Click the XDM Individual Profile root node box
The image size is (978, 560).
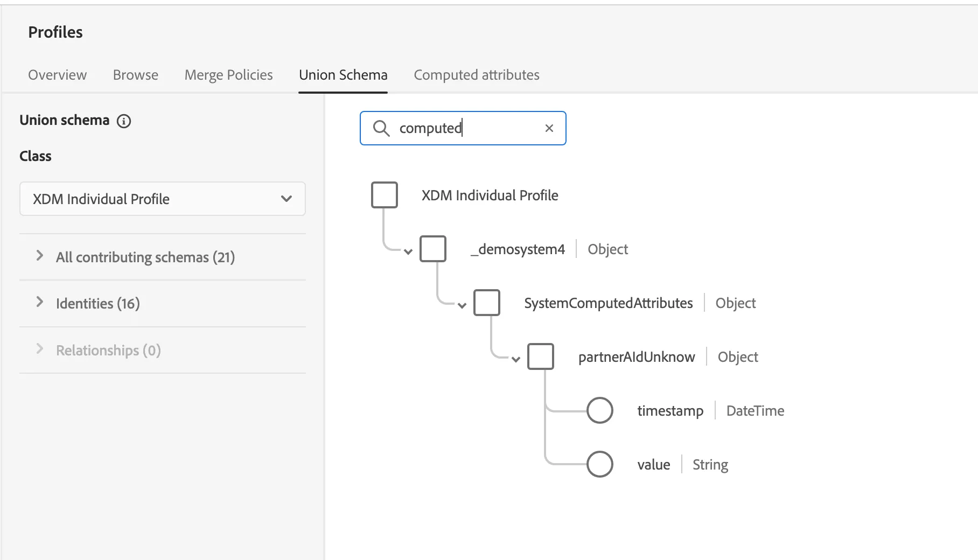pyautogui.click(x=385, y=195)
